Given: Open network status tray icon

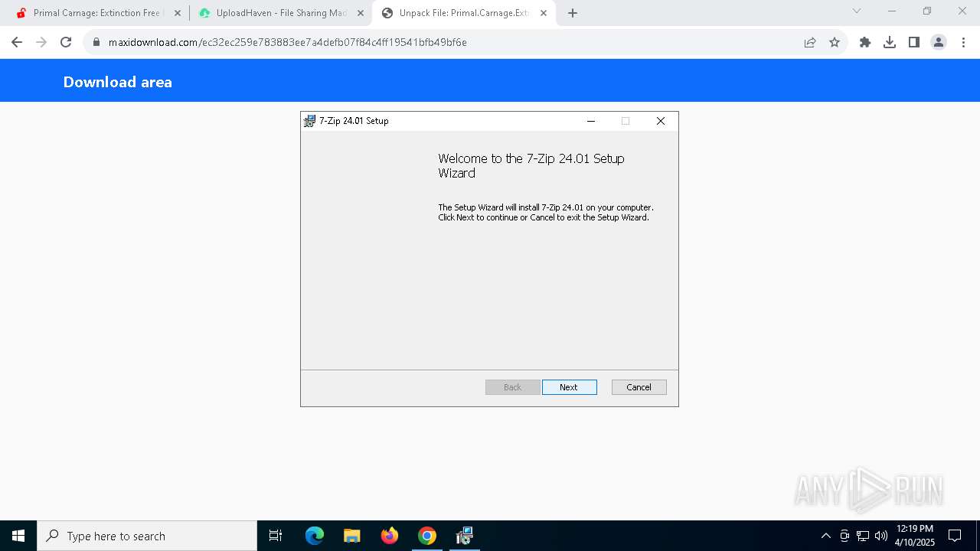Looking at the screenshot, I should [x=863, y=536].
